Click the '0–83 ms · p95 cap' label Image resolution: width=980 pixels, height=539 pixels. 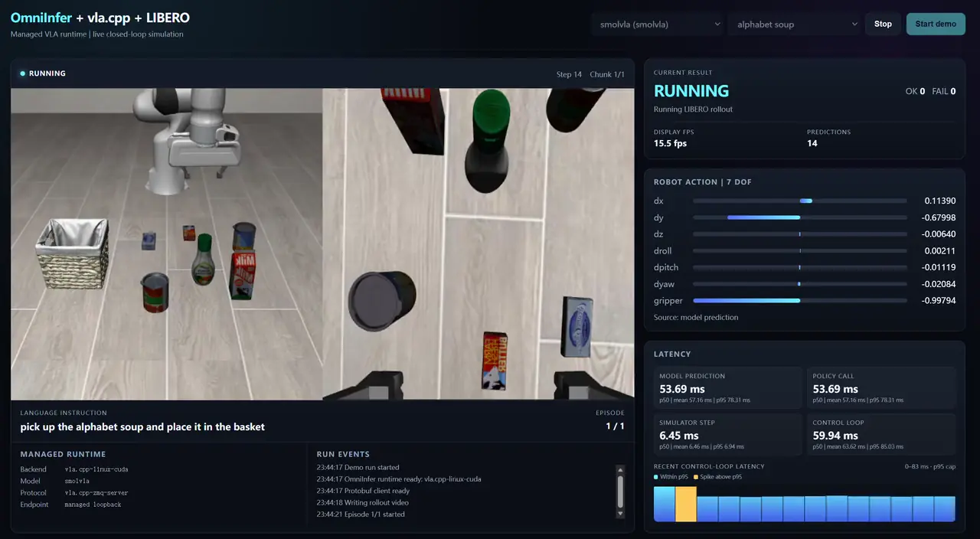tap(930, 466)
